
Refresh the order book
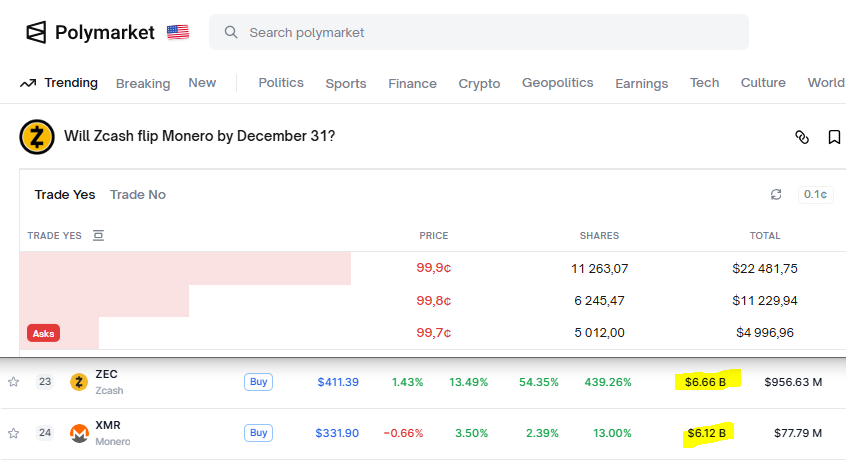[x=776, y=194]
